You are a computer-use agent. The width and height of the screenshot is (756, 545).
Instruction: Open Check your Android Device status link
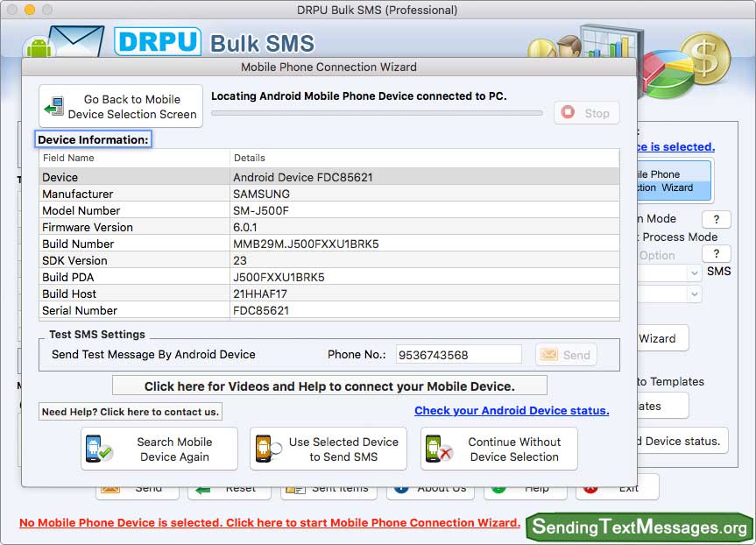(x=512, y=410)
